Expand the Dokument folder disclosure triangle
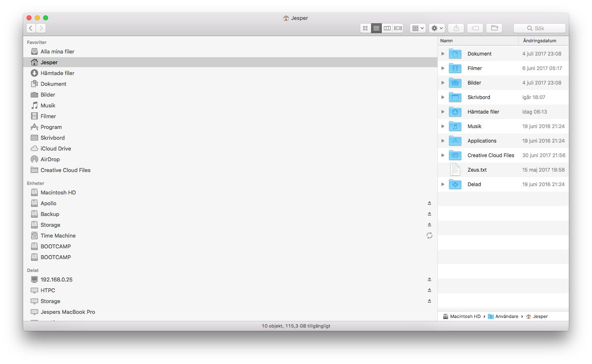 pyautogui.click(x=443, y=54)
